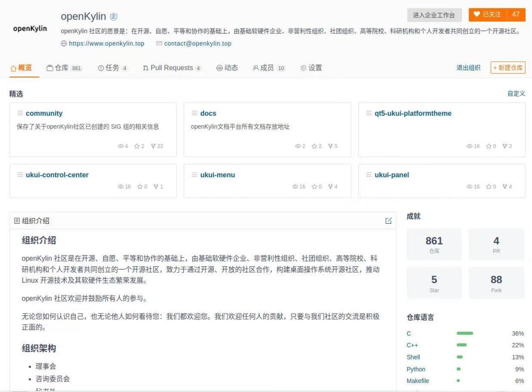Image resolution: width=532 pixels, height=392 pixels.
Task: Copy the openKylin organization name via copy icon
Action: click(114, 16)
